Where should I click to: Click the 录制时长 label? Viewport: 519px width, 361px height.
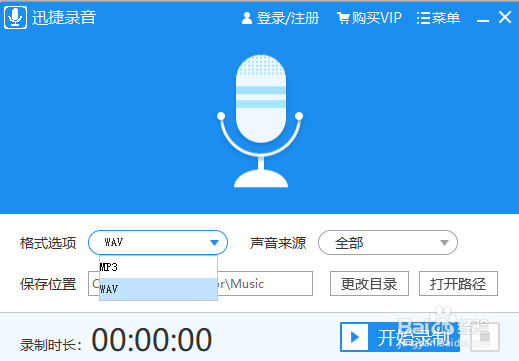[51, 345]
